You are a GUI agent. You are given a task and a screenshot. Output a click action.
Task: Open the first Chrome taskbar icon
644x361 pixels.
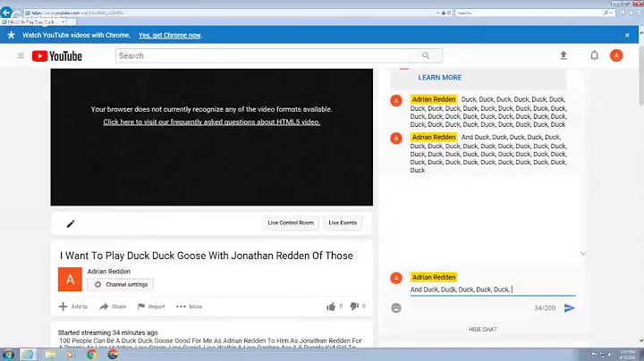pyautogui.click(x=91, y=355)
